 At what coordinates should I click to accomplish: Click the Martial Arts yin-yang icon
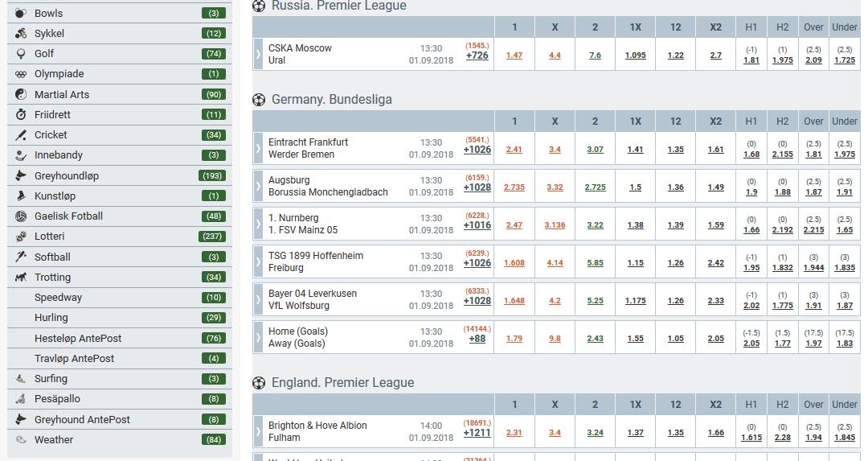tap(21, 94)
